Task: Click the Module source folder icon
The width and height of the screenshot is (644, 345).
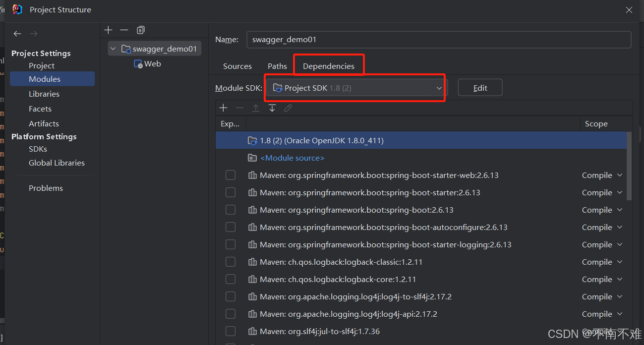Action: click(x=252, y=158)
